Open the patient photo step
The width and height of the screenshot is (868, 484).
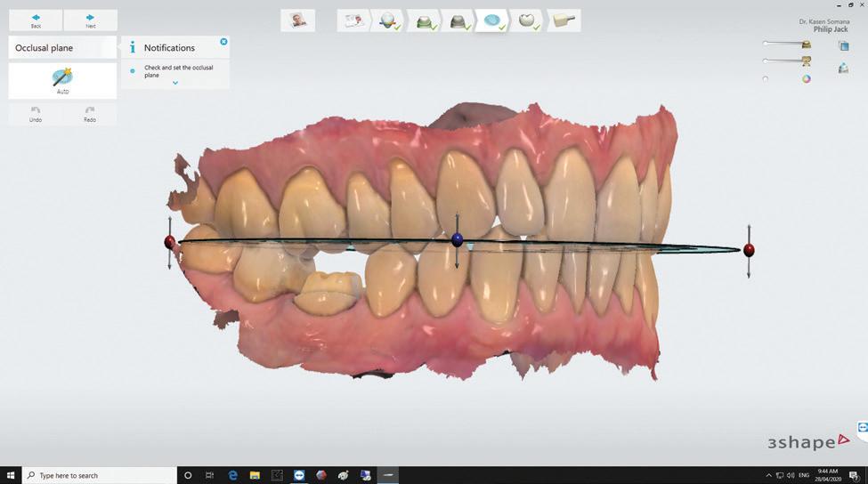(x=298, y=20)
